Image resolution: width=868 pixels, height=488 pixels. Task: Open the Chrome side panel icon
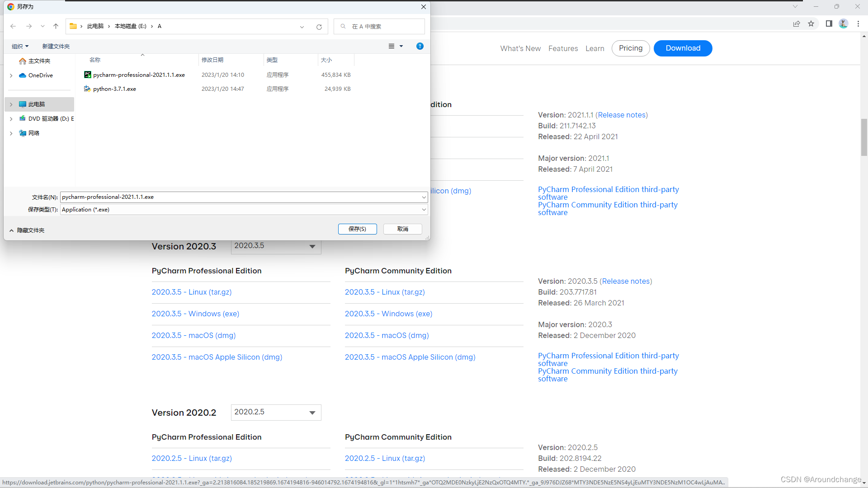(829, 23)
